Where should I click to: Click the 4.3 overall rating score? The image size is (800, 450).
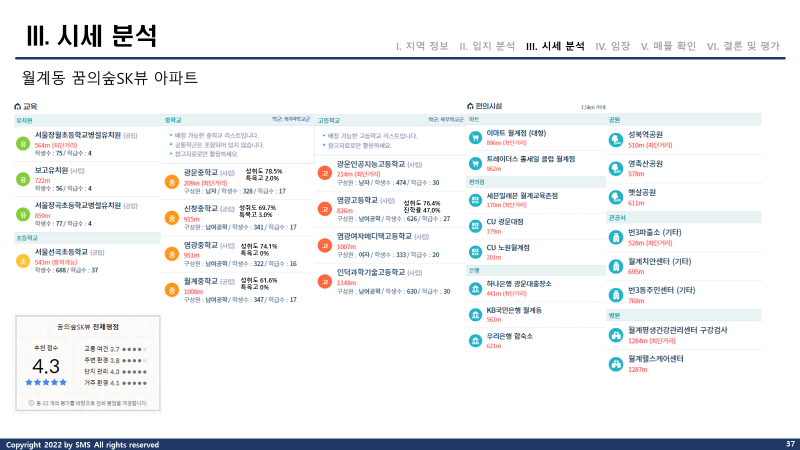pos(46,366)
